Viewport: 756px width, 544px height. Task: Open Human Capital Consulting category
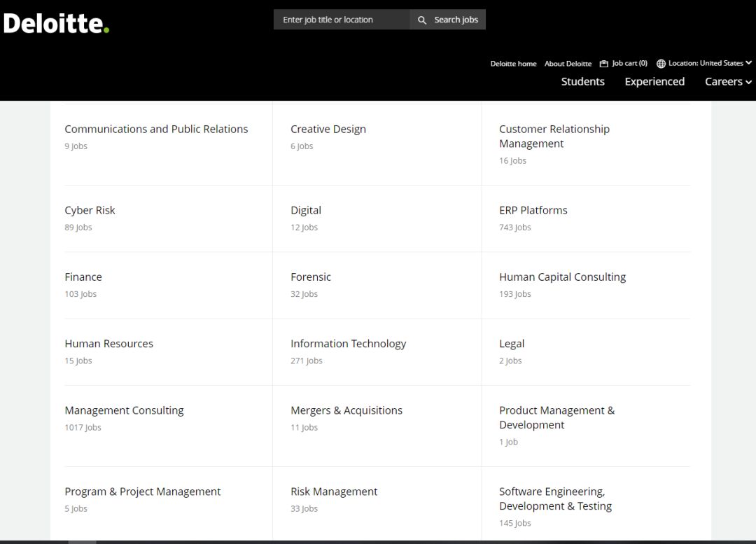562,277
